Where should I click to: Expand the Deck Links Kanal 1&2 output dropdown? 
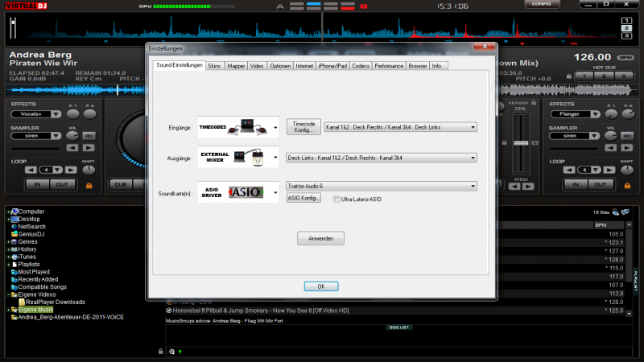pyautogui.click(x=381, y=158)
